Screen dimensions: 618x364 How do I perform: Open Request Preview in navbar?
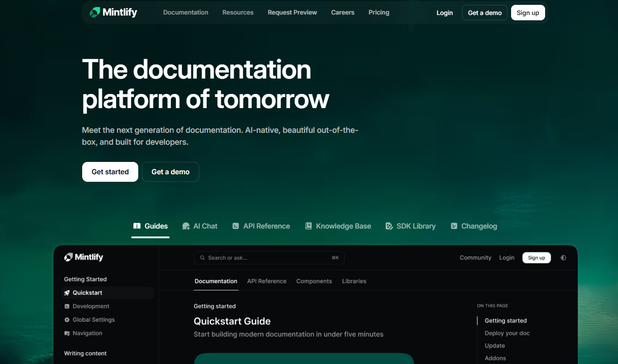point(292,12)
